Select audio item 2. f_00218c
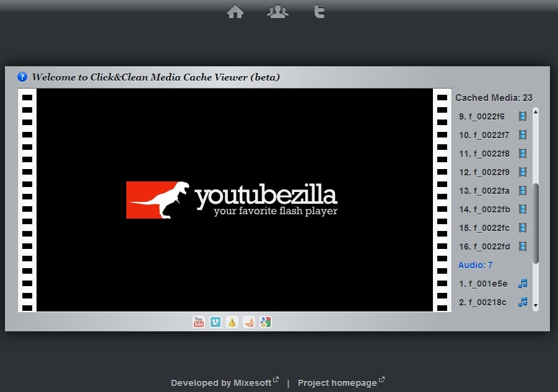 pos(482,302)
